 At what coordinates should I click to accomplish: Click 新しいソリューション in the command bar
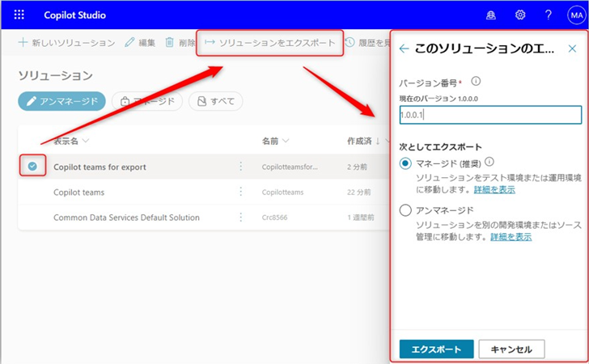(x=66, y=42)
